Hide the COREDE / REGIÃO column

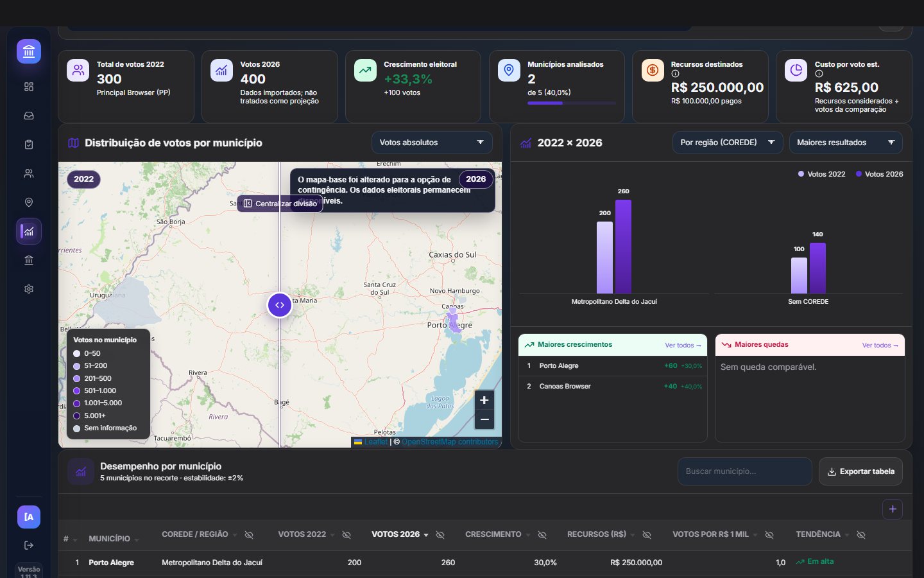[249, 535]
